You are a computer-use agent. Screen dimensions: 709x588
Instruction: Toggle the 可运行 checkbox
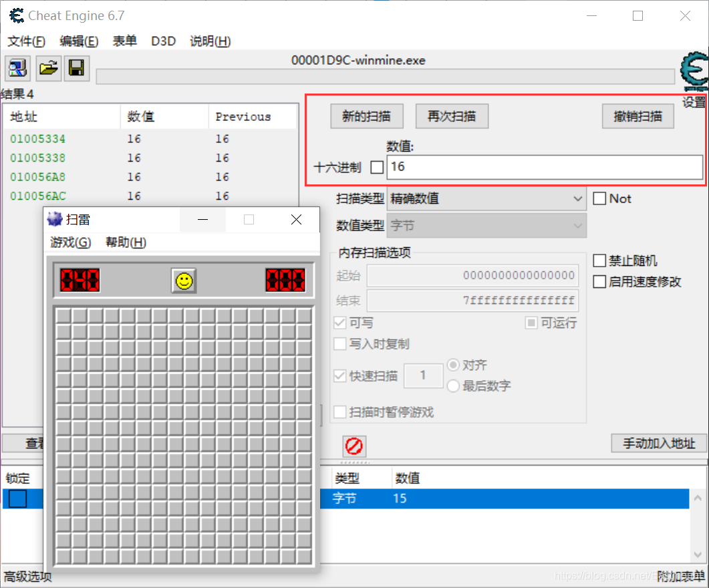coord(531,323)
